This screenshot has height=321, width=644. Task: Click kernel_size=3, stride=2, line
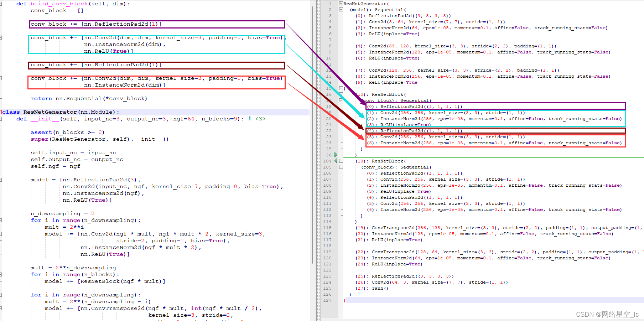191,315
